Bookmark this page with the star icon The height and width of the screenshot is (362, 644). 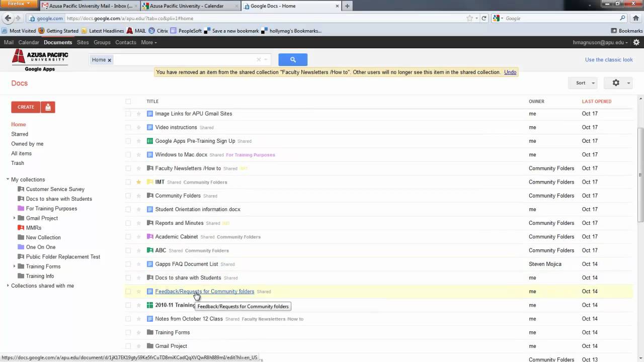(469, 18)
